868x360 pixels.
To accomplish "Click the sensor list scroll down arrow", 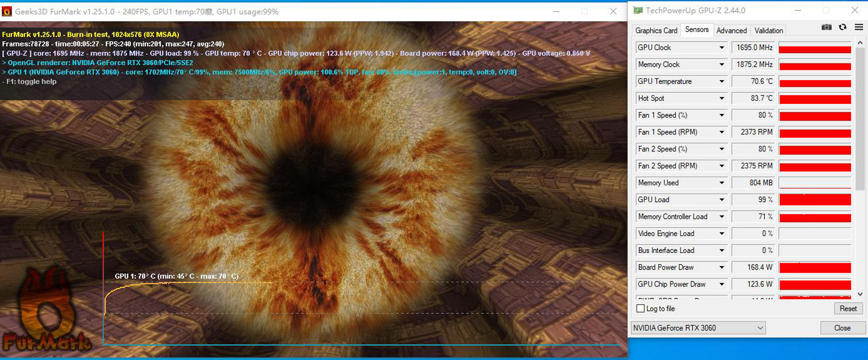I will coord(860,294).
